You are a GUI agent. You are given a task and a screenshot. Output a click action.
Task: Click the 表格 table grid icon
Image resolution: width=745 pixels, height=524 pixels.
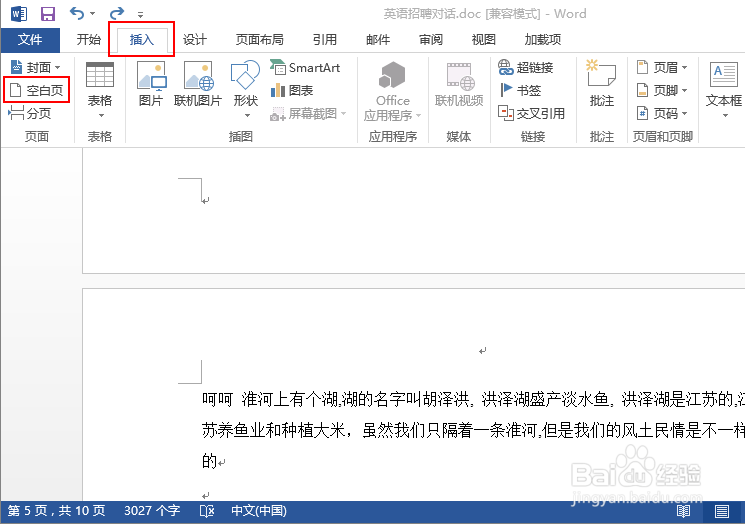pos(100,75)
